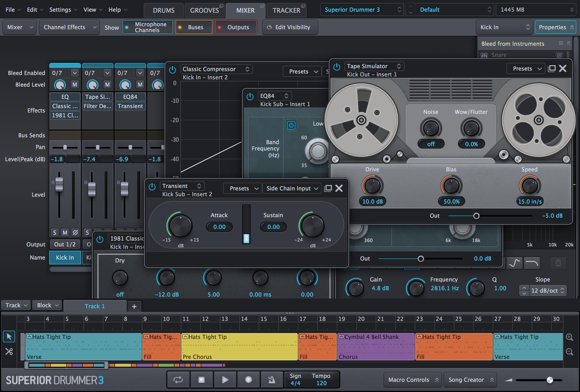The height and width of the screenshot is (392, 580).
Task: Select the pointer tool in the track sidebar
Action: point(9,337)
